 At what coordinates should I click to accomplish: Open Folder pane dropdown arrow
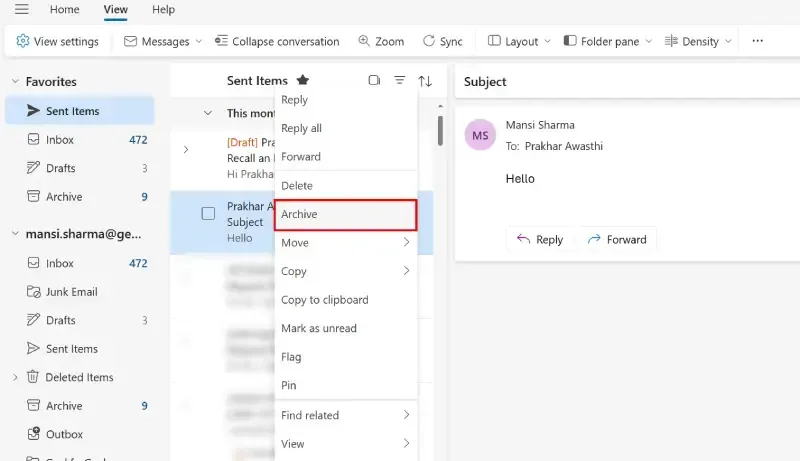coord(649,41)
